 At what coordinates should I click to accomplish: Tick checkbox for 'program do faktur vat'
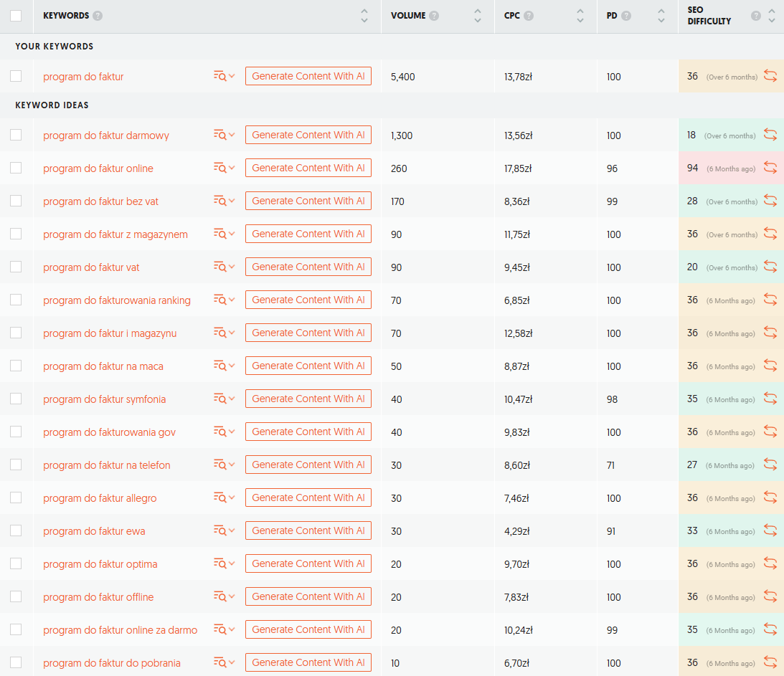pyautogui.click(x=16, y=267)
